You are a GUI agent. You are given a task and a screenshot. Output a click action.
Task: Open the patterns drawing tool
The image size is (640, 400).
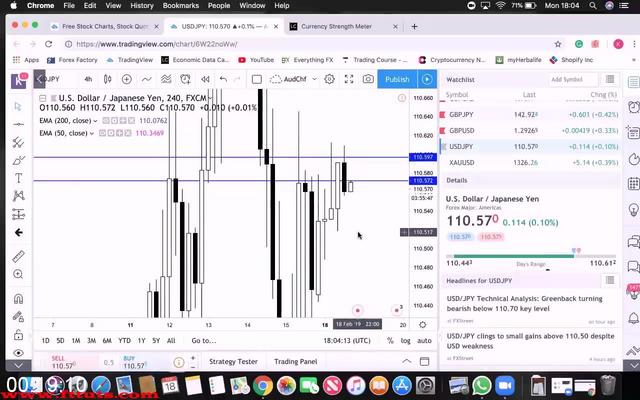point(18,196)
